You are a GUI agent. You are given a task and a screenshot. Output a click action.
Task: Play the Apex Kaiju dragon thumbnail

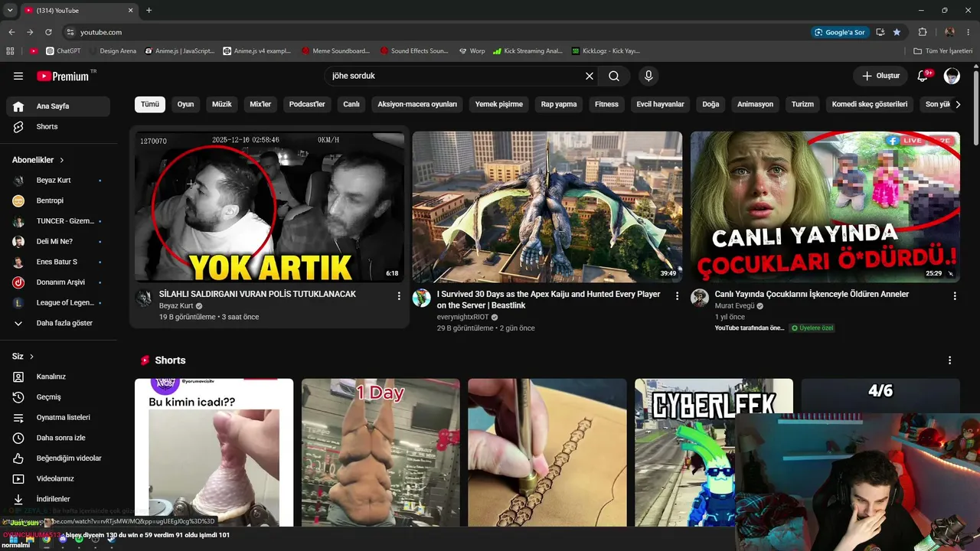click(x=547, y=207)
